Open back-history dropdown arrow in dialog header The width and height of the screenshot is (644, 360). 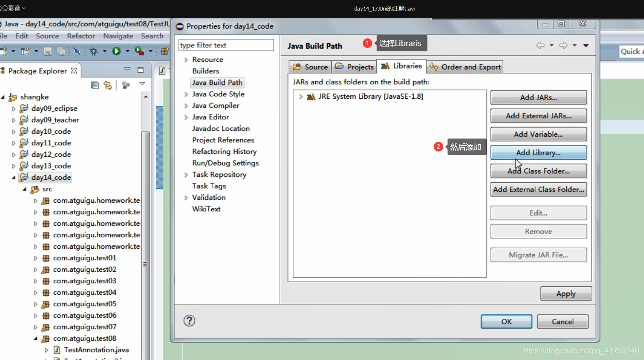[x=552, y=46]
